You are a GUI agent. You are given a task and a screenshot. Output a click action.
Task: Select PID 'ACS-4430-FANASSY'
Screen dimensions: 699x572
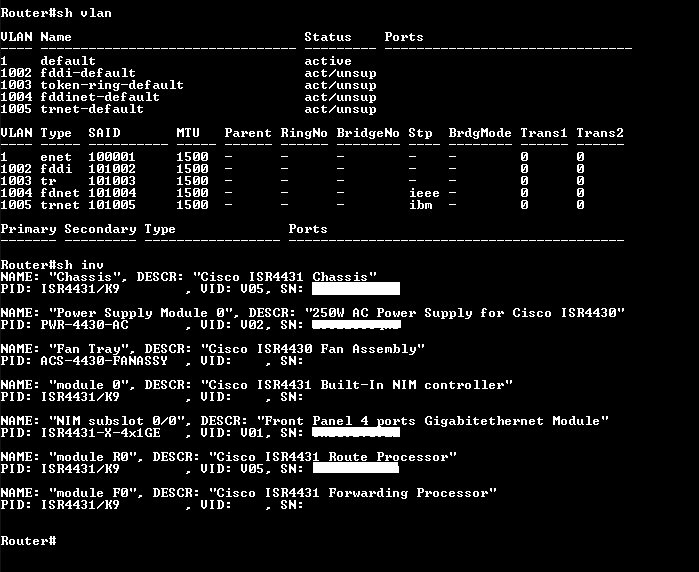pos(104,361)
